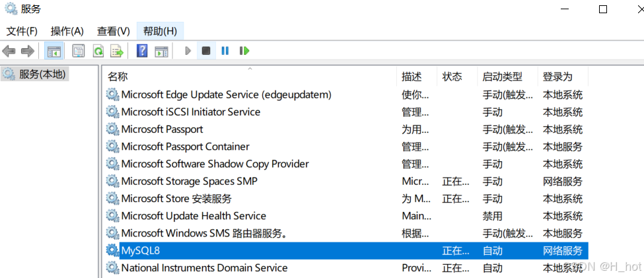Click the gear icon of the MySQL8 service

(112, 250)
